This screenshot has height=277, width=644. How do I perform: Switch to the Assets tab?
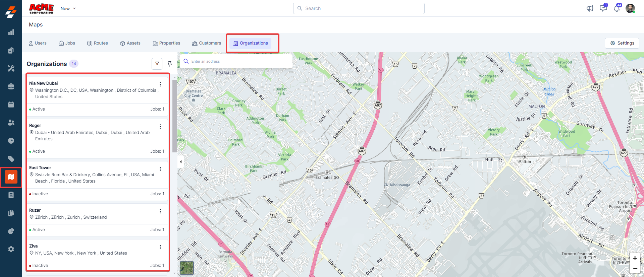tap(130, 43)
